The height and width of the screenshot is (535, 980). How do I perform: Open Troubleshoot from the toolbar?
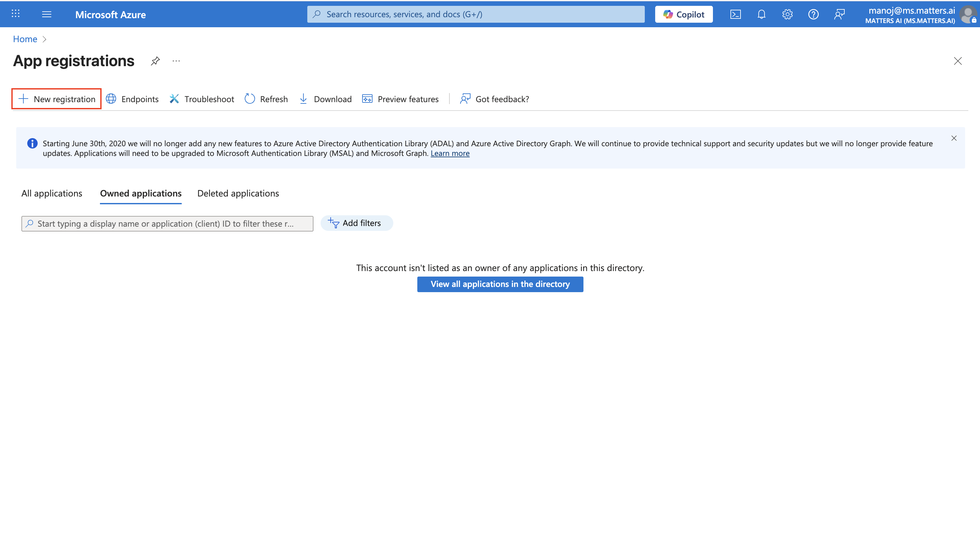tap(202, 99)
